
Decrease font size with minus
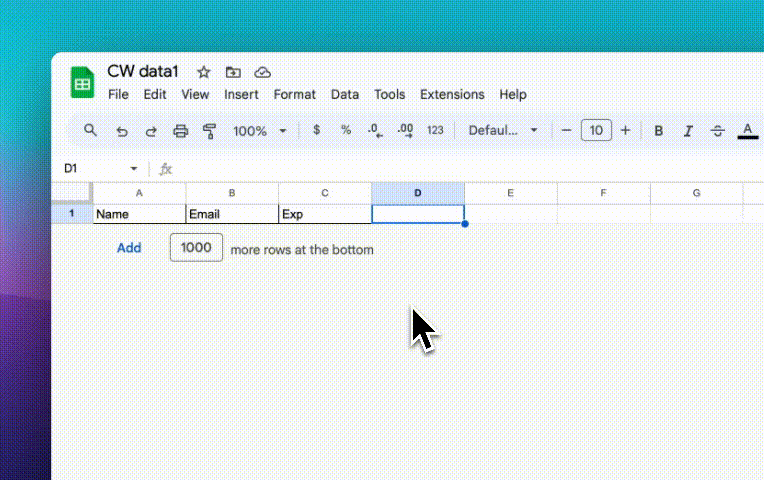coord(566,131)
